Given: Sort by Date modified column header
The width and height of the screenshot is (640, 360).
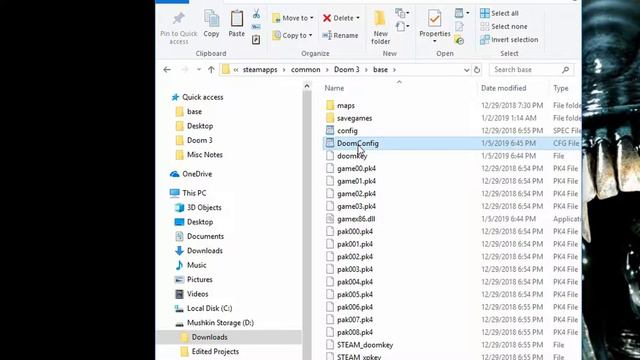Looking at the screenshot, I should coord(503,88).
